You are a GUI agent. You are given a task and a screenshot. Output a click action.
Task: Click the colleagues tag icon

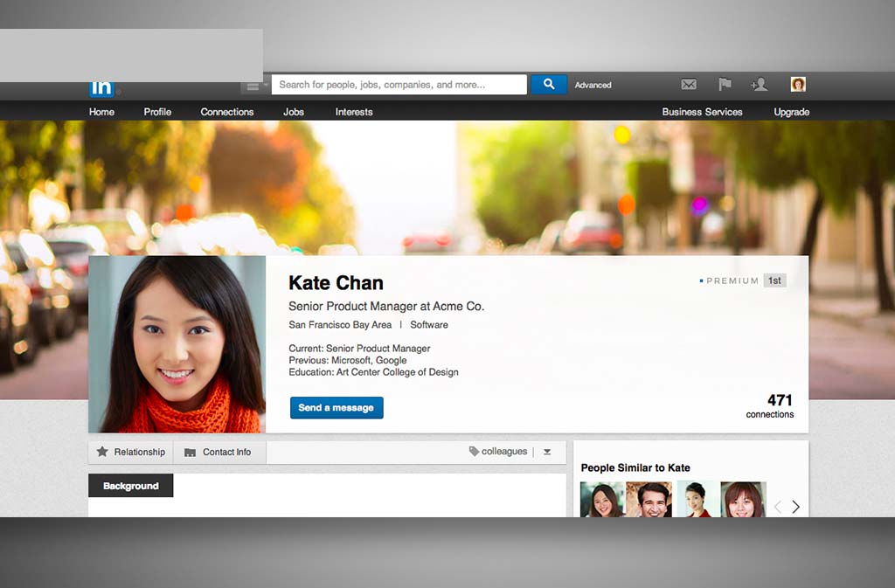point(474,452)
